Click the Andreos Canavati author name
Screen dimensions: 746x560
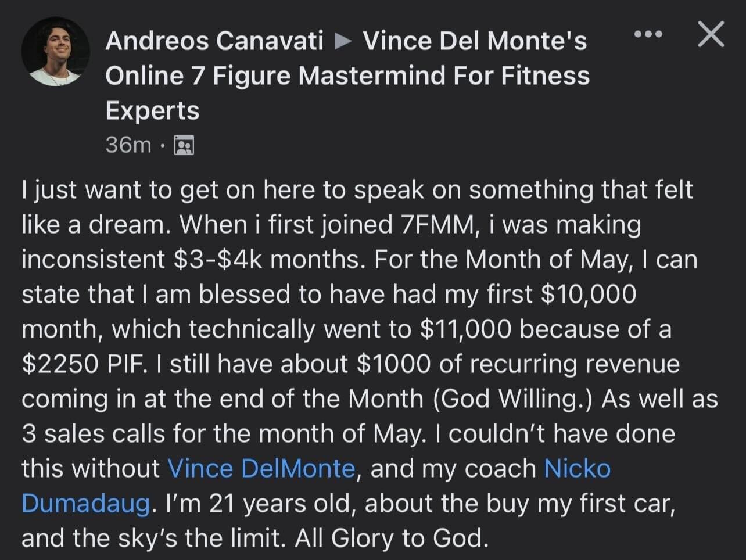214,41
